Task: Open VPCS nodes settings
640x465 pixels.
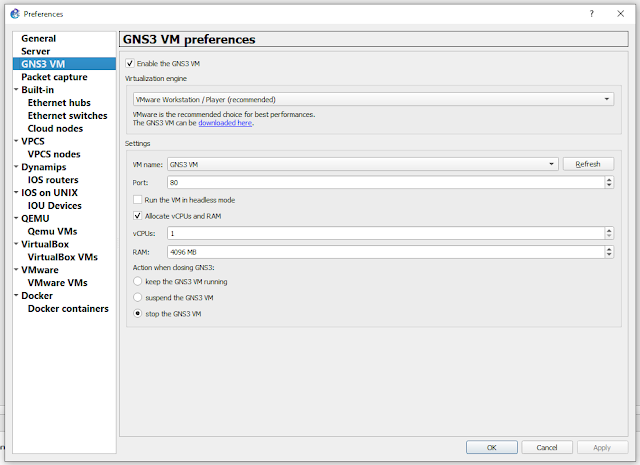Action: point(54,154)
